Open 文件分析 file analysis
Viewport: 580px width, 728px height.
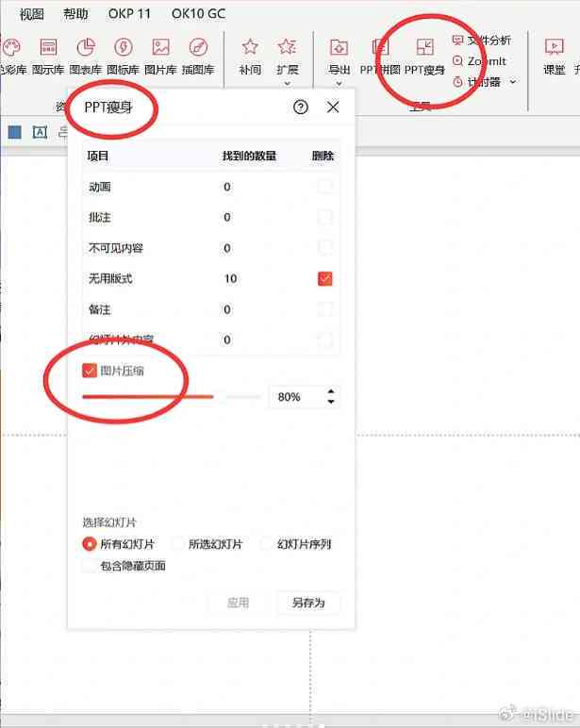(x=482, y=41)
